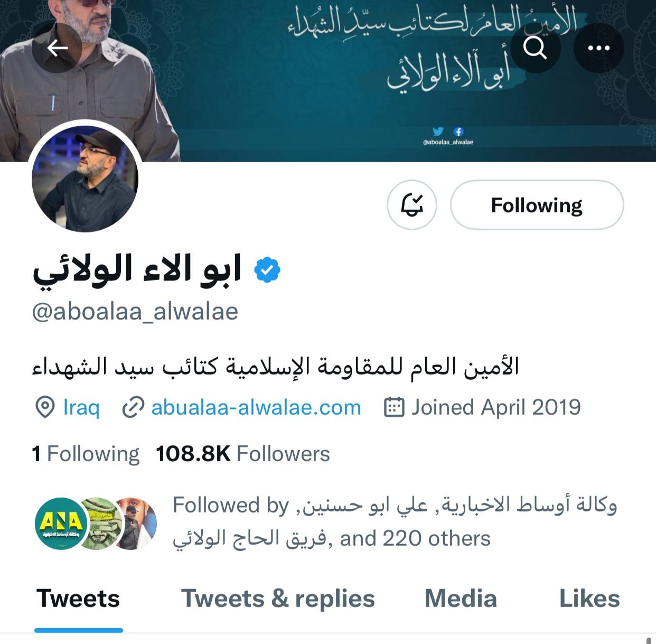The height and width of the screenshot is (644, 656).
Task: Open the Iraq location link
Action: click(x=81, y=407)
